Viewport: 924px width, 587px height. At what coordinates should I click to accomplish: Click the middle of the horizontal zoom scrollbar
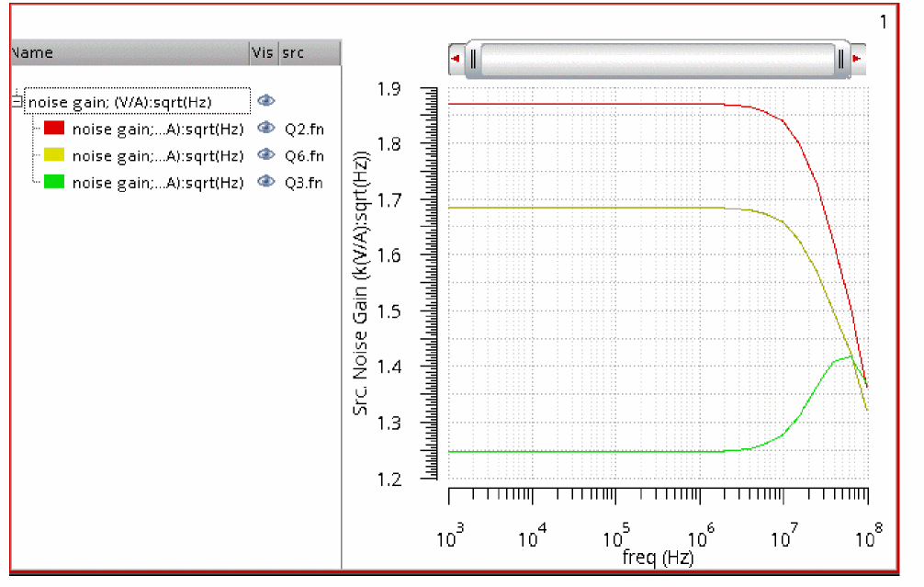point(657,59)
